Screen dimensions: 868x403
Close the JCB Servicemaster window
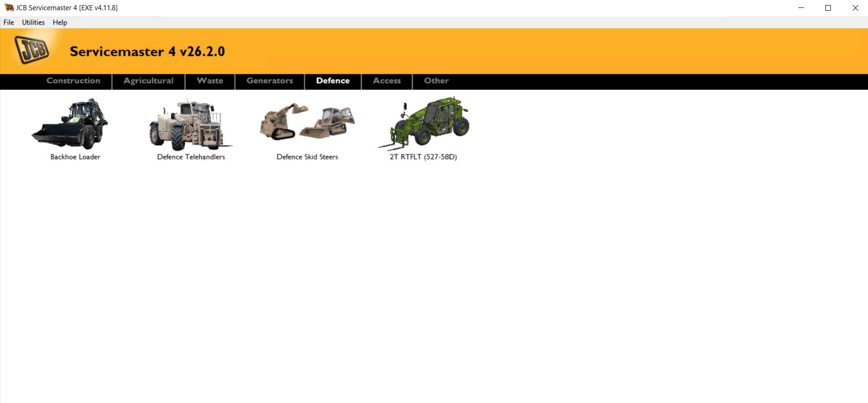(x=855, y=8)
